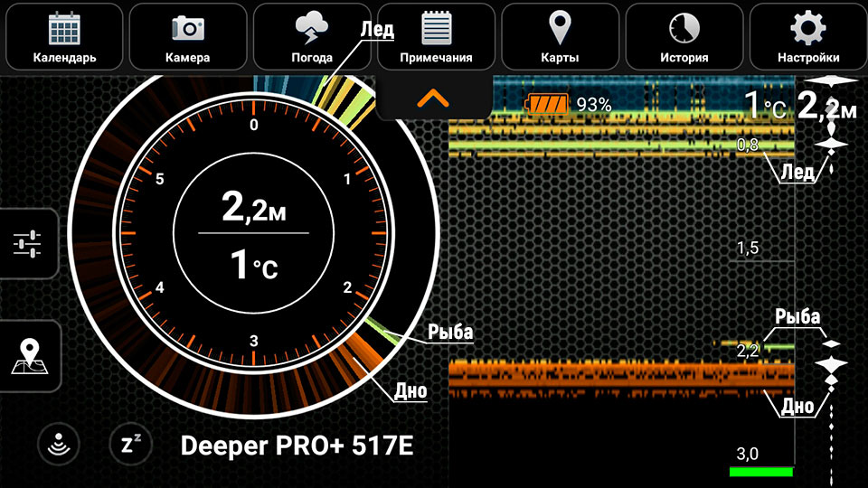Toggle sleep mode Zz button
The width and height of the screenshot is (868, 488).
pyautogui.click(x=130, y=445)
